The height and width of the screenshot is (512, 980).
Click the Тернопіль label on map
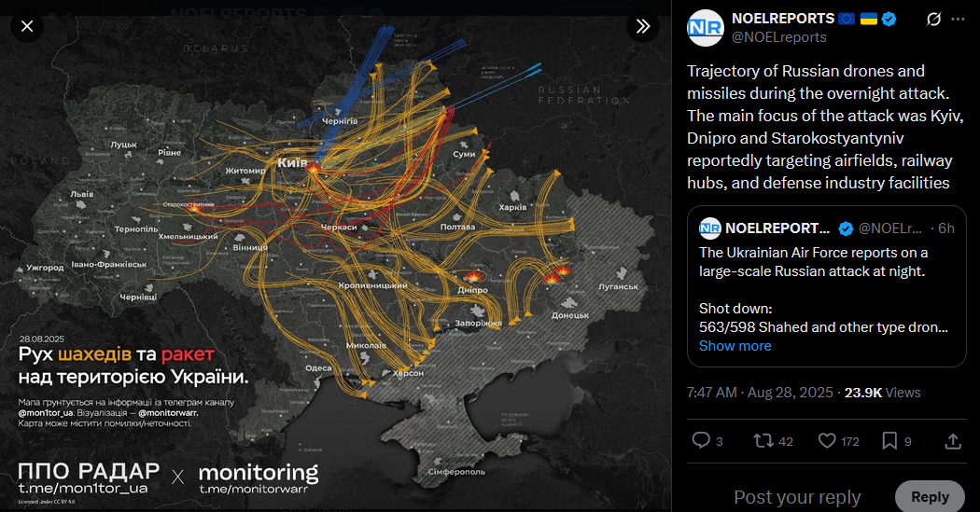tap(136, 229)
